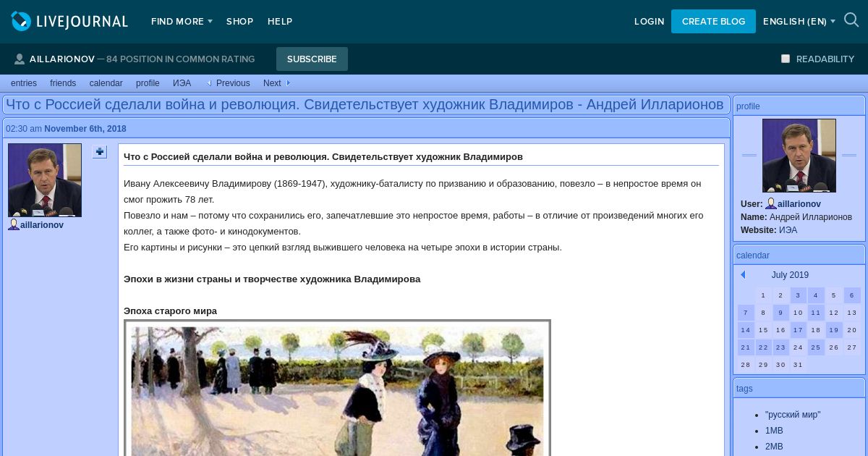Open the Help menu item
Image resolution: width=868 pixels, height=456 pixels.
[280, 22]
